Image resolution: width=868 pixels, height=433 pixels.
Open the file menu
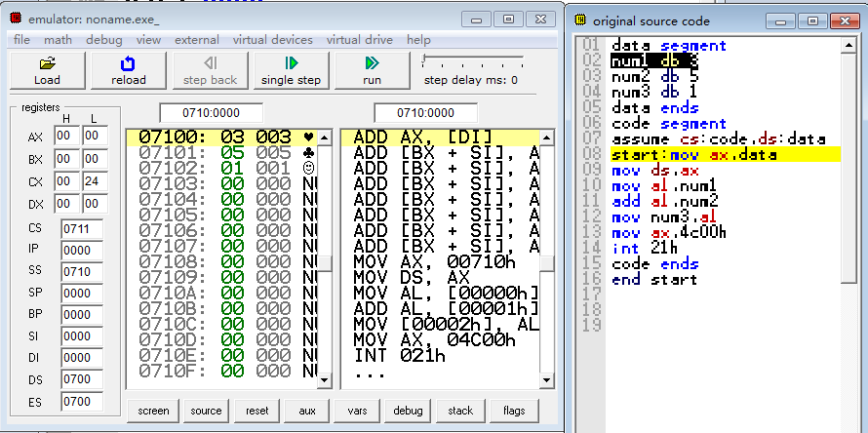tap(21, 40)
